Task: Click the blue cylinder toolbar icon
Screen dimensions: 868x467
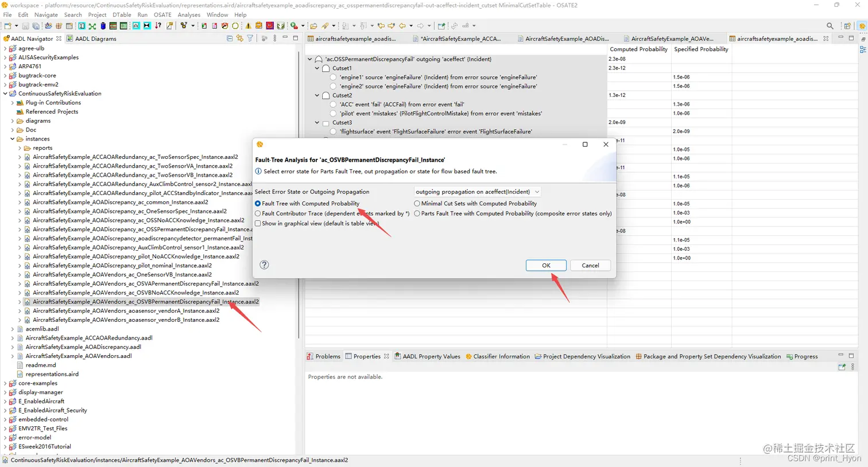Action: (x=103, y=26)
